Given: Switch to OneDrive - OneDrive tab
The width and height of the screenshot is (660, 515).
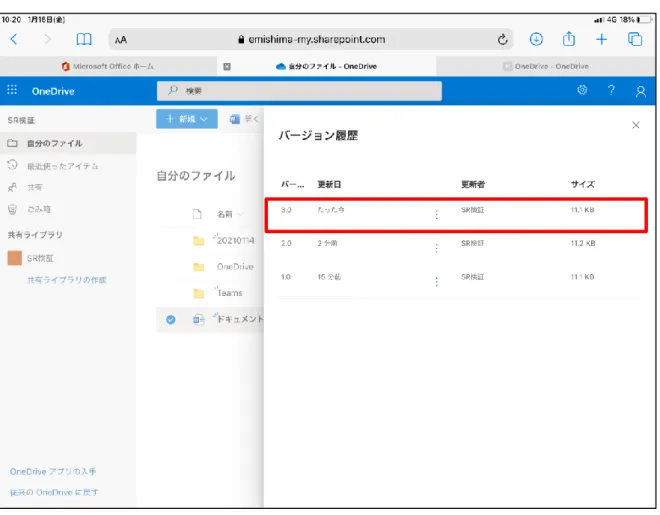Looking at the screenshot, I should click(x=546, y=66).
